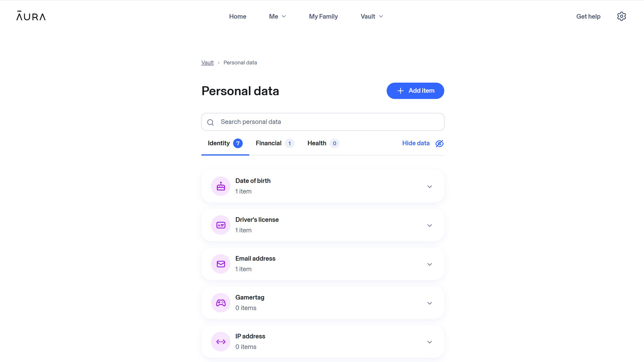Expand the Gamertag section
Image resolution: width=644 pixels, height=362 pixels.
pyautogui.click(x=430, y=303)
